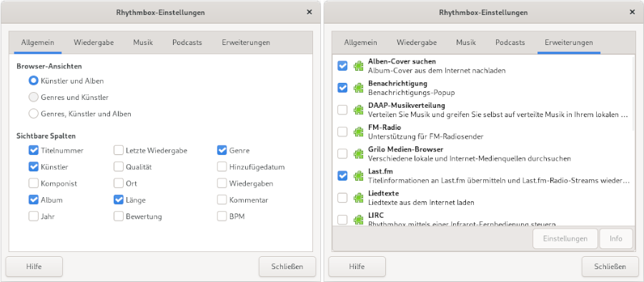Uncheck the Benachrichtigung plugin
The image size is (644, 282).
click(x=342, y=88)
